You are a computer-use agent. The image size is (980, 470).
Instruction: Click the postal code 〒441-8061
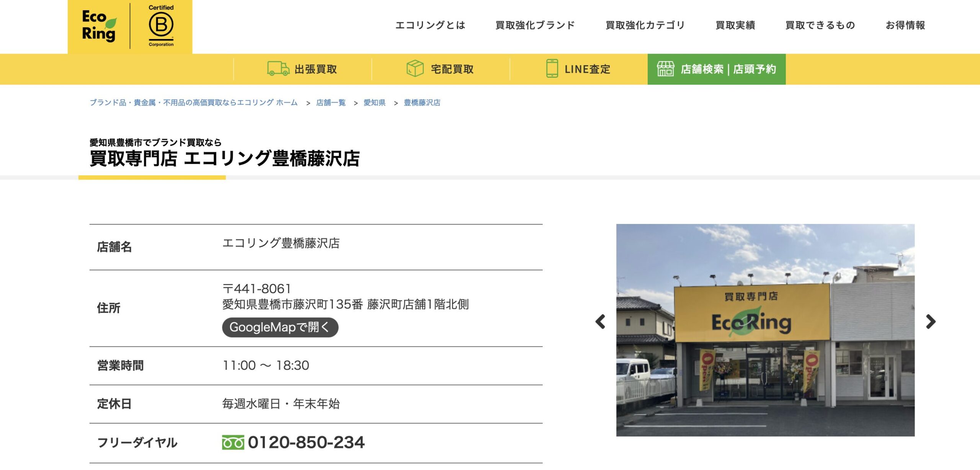[x=256, y=289]
